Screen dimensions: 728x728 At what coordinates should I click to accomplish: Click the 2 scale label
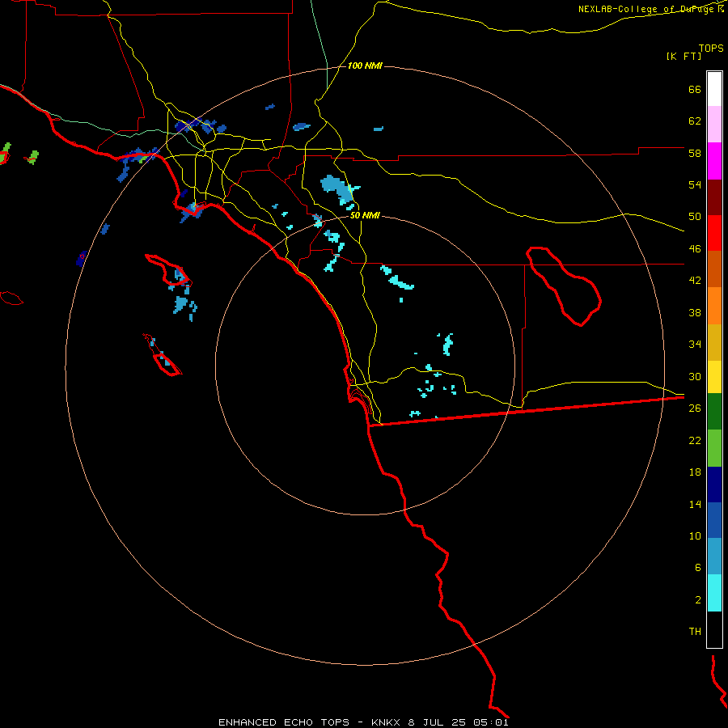coord(698,600)
